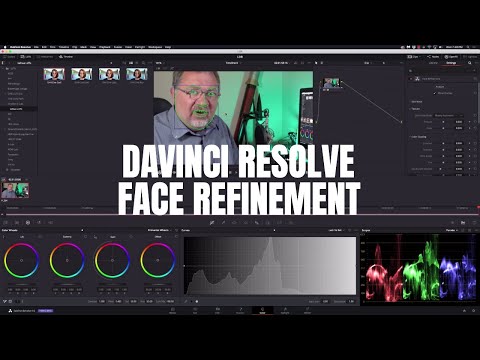Open the File menu
The height and width of the screenshot is (360, 480).
pyautogui.click(x=36, y=47)
